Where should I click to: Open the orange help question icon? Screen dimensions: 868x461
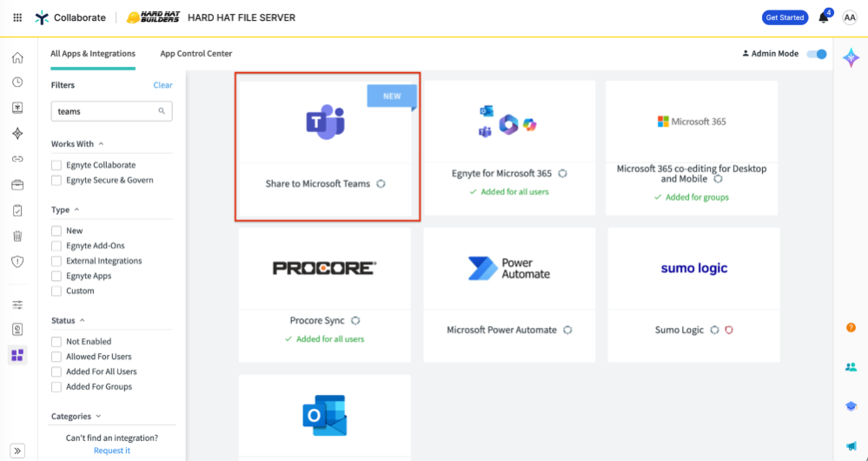coord(851,327)
